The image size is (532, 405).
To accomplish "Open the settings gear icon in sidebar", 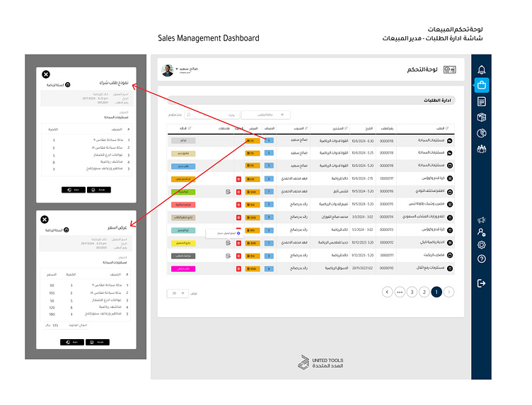I will [x=481, y=245].
